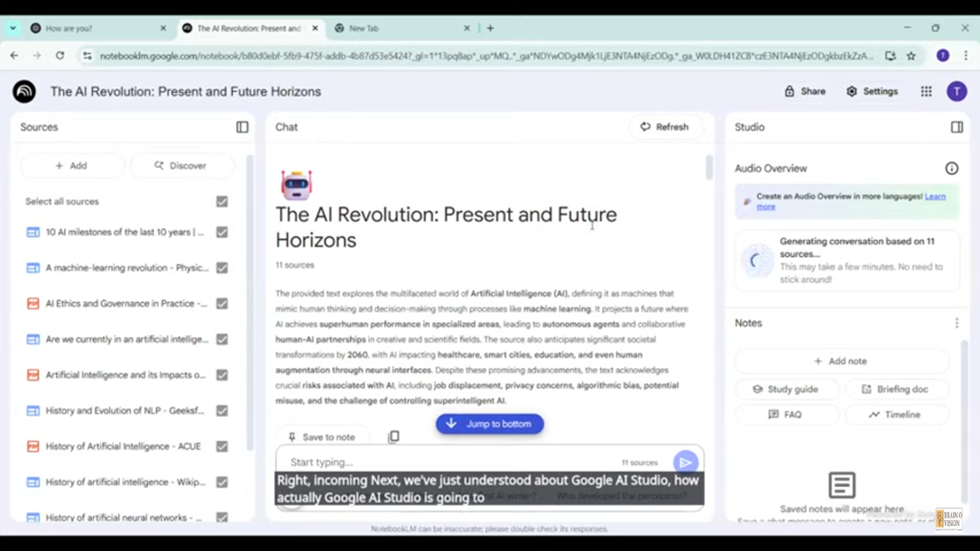The width and height of the screenshot is (980, 551).
Task: Click the chat panel vertical scrollbar
Action: pos(709,167)
